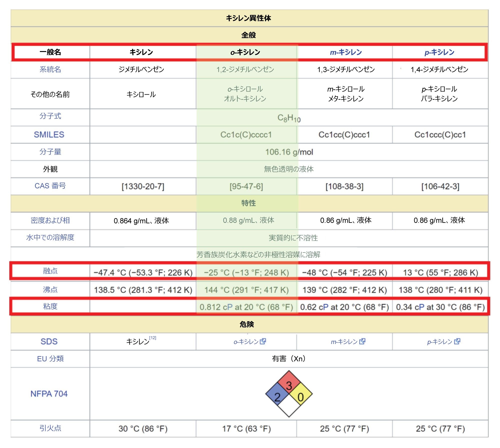Open the m-キシレン header link
This screenshot has width=500, height=448.
point(346,52)
